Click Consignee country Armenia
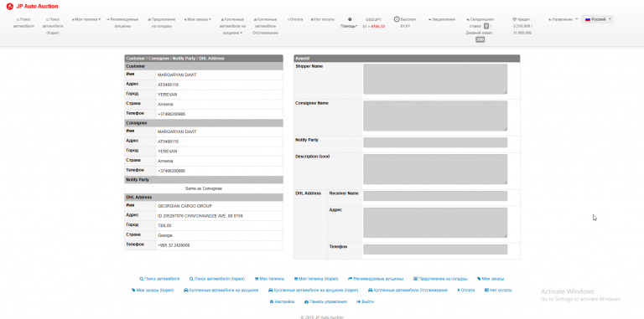 tap(165, 161)
